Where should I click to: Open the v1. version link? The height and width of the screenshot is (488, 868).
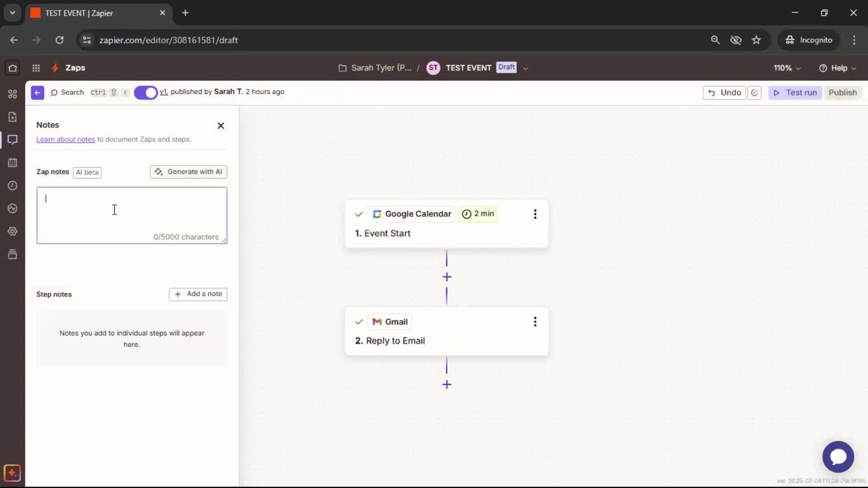pyautogui.click(x=164, y=92)
